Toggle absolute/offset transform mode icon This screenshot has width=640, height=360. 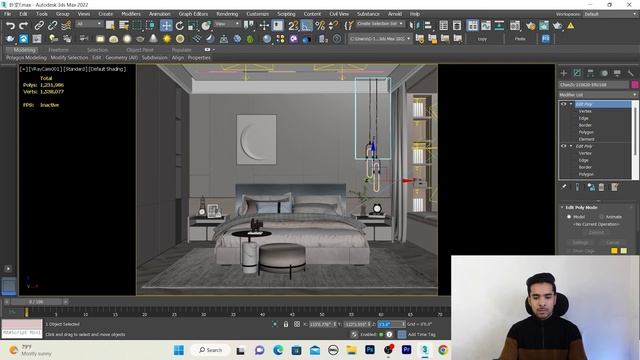(297, 324)
